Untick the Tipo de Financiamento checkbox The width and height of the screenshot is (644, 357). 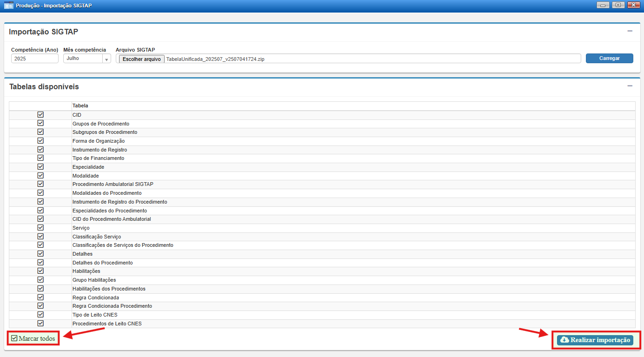click(x=40, y=158)
